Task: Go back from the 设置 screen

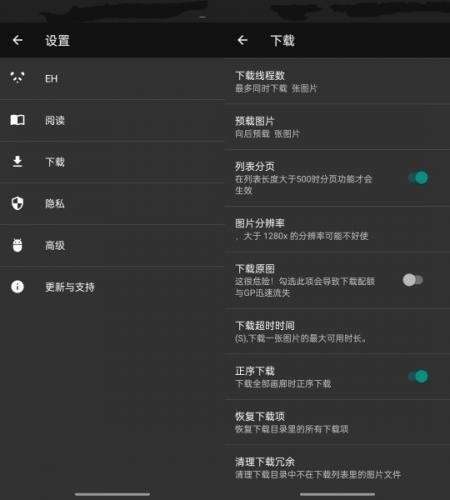Action: 17,40
